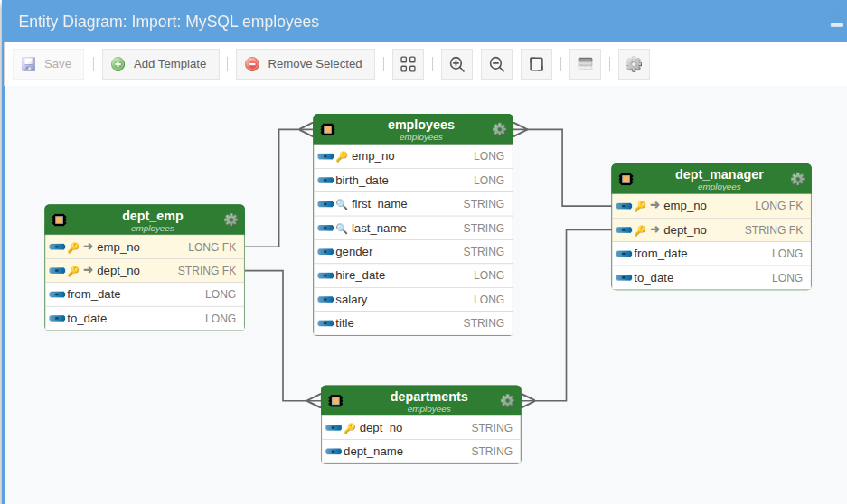
Task: Open the employees table settings gear
Action: point(499,129)
